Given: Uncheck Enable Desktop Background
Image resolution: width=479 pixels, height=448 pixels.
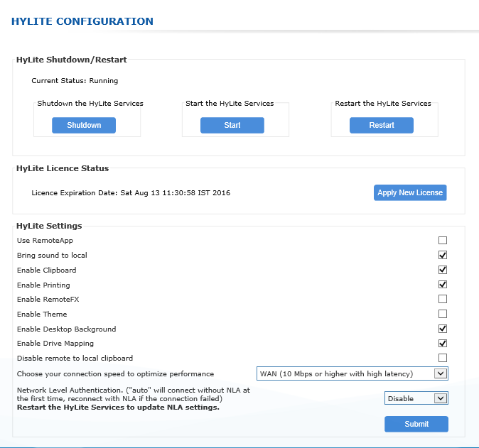Looking at the screenshot, I should coord(443,329).
